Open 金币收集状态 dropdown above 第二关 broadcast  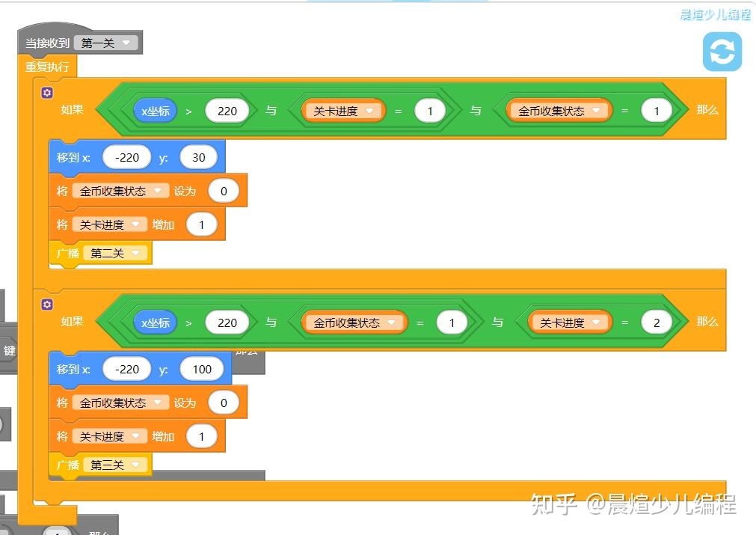click(120, 191)
